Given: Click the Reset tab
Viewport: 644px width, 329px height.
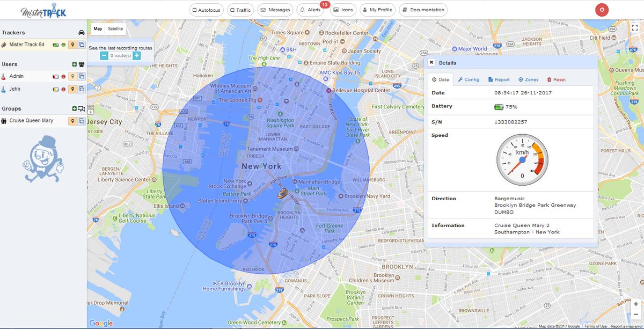Looking at the screenshot, I should click(x=557, y=79).
